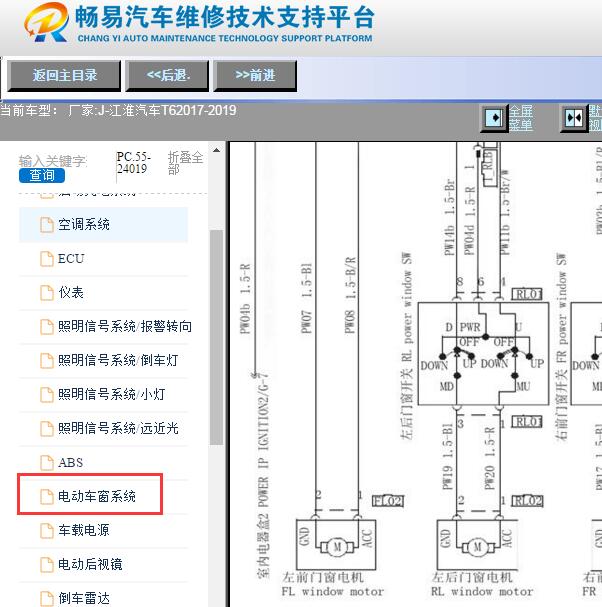Open the 倒车雷达 tree entry
602x607 pixels.
pyautogui.click(x=84, y=598)
